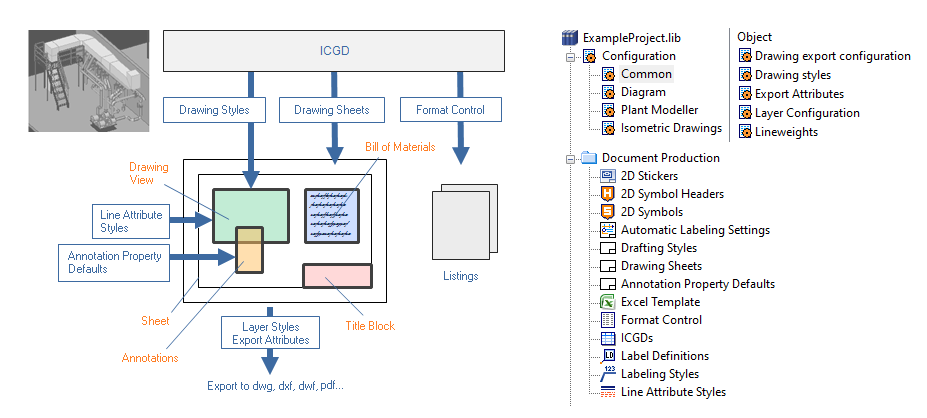Select Common under Configuration
Viewport: 927px width, 418px height.
[x=645, y=74]
